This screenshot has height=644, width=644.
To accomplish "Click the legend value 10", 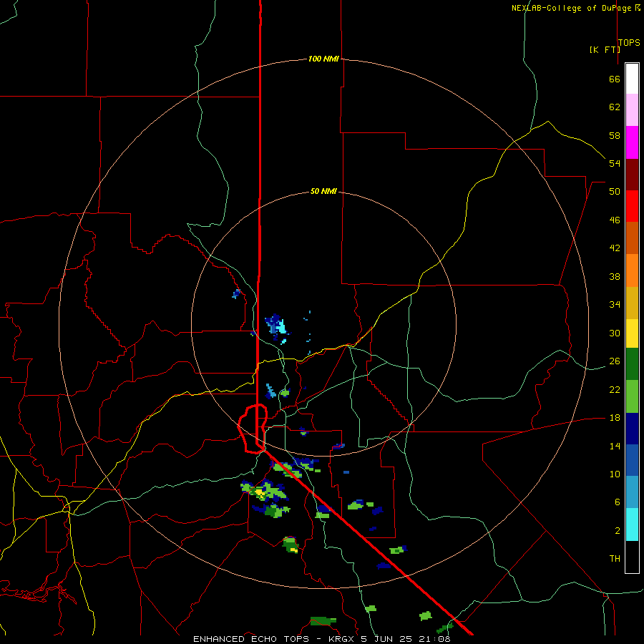I will [615, 474].
